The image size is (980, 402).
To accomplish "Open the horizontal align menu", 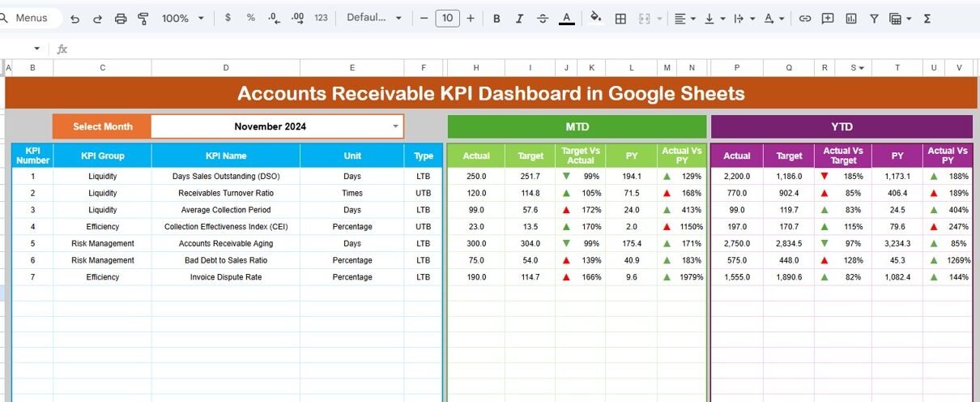I will point(684,18).
